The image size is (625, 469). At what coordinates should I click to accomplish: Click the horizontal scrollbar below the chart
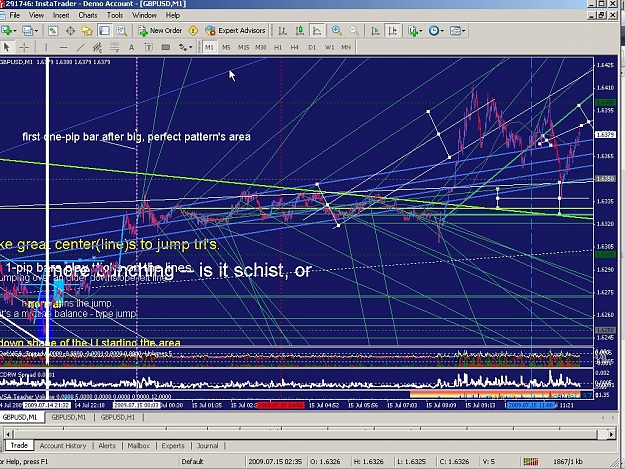310,434
